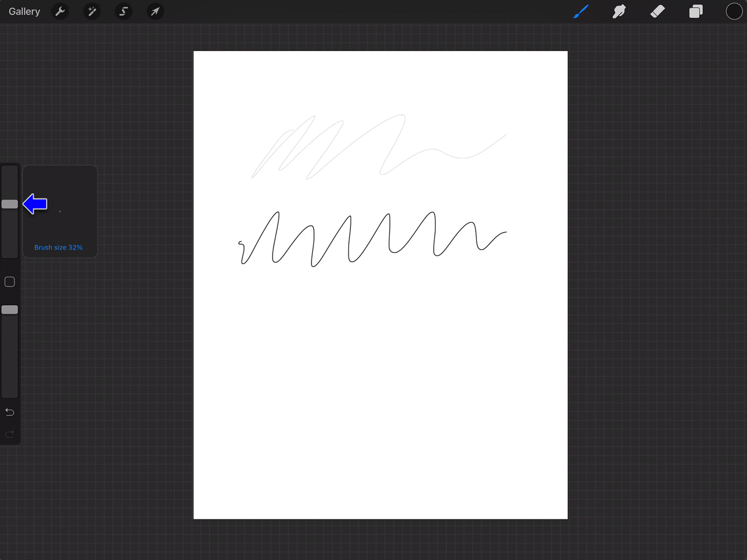747x560 pixels.
Task: Open the Layers panel
Action: [696, 11]
